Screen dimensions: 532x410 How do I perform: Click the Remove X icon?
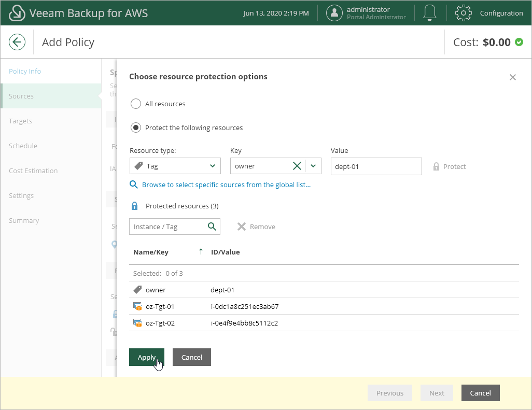(242, 227)
